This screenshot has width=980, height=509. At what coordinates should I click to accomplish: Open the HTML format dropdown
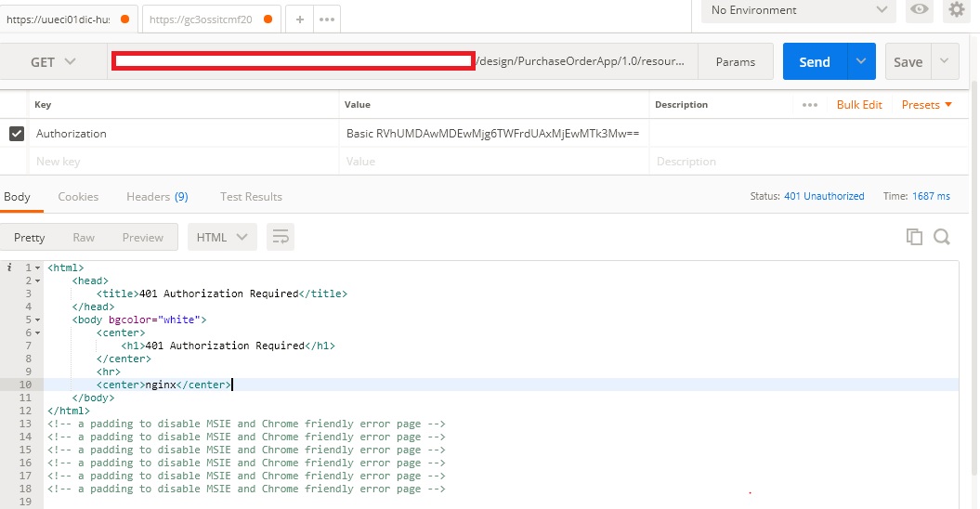click(222, 237)
